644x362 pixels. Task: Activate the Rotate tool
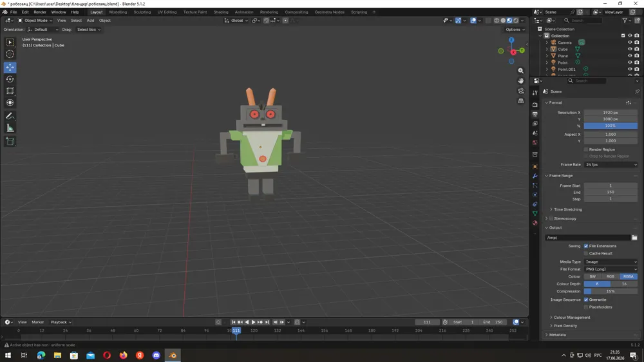click(10, 79)
